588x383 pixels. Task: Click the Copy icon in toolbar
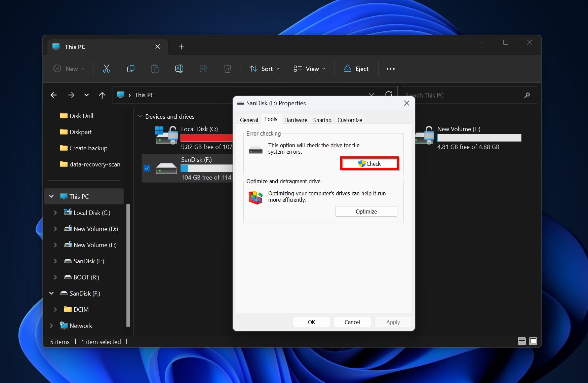pos(131,69)
